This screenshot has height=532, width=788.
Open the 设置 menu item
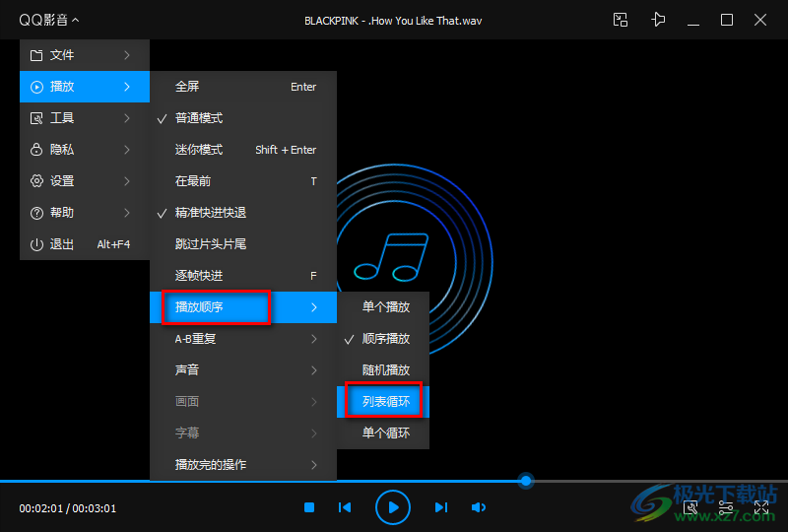click(x=85, y=181)
